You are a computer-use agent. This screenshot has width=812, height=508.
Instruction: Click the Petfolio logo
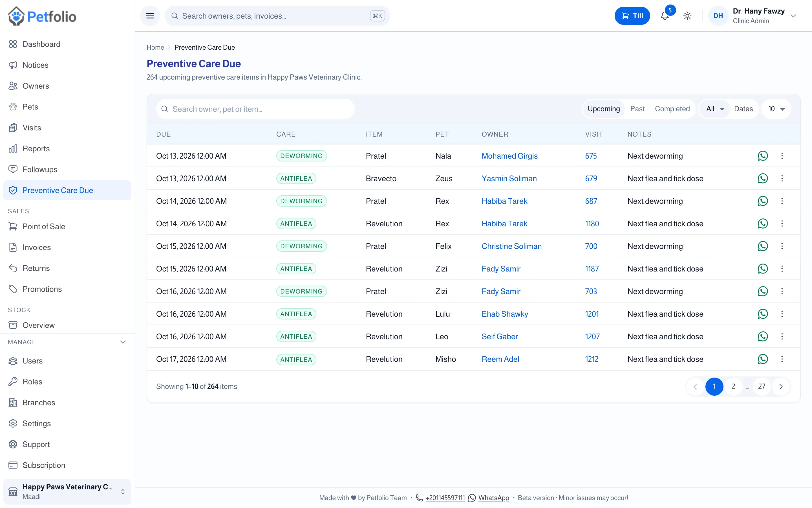(x=42, y=16)
